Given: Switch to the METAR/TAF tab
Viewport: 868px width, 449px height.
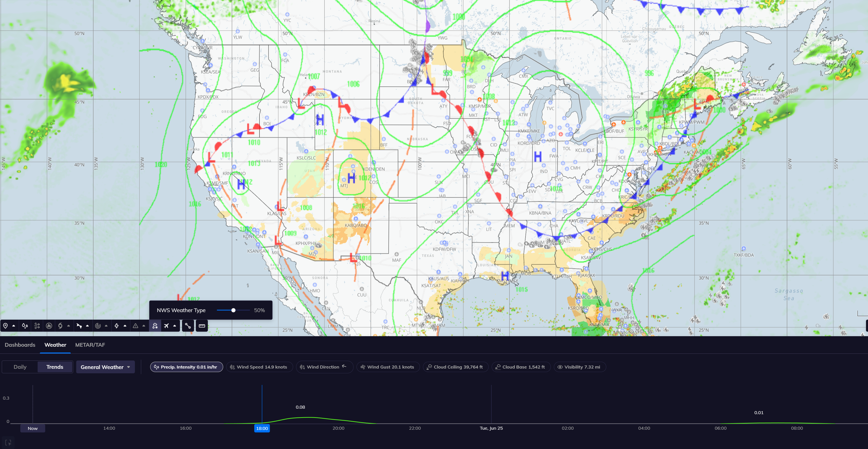Looking at the screenshot, I should pyautogui.click(x=90, y=344).
